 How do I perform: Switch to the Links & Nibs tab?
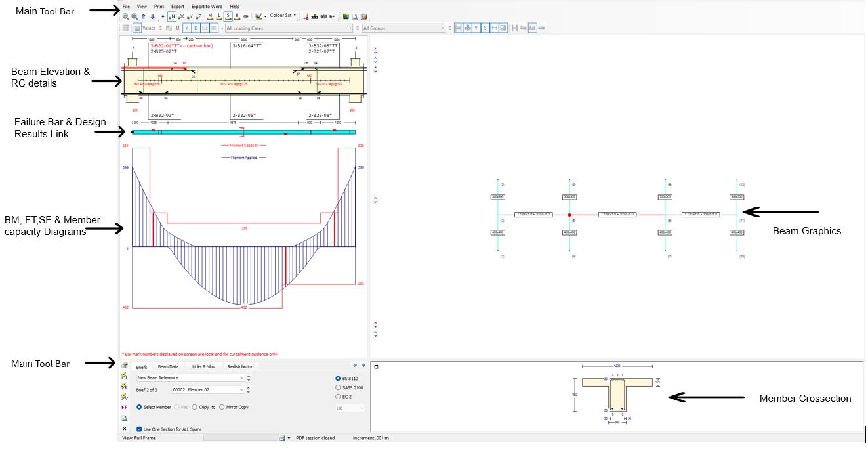203,366
